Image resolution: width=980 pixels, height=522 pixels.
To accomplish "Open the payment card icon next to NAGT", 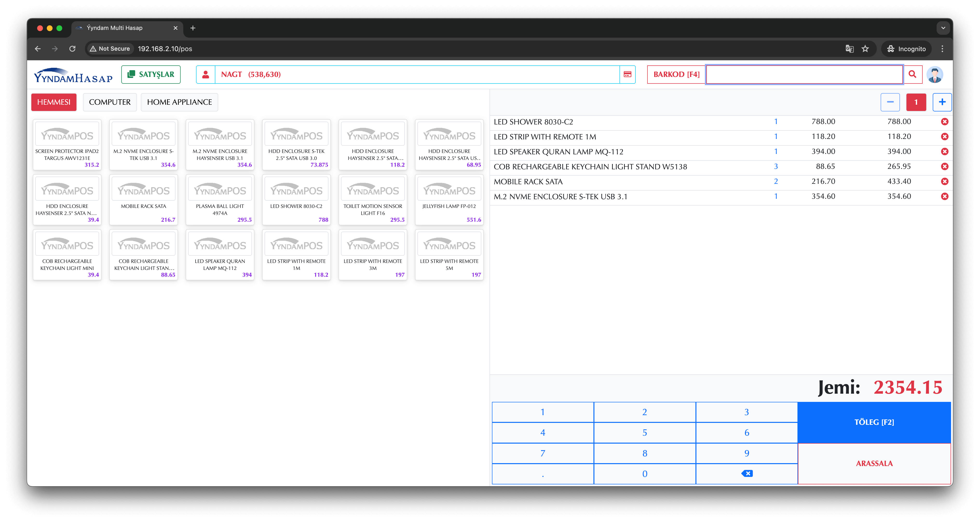I will point(627,75).
